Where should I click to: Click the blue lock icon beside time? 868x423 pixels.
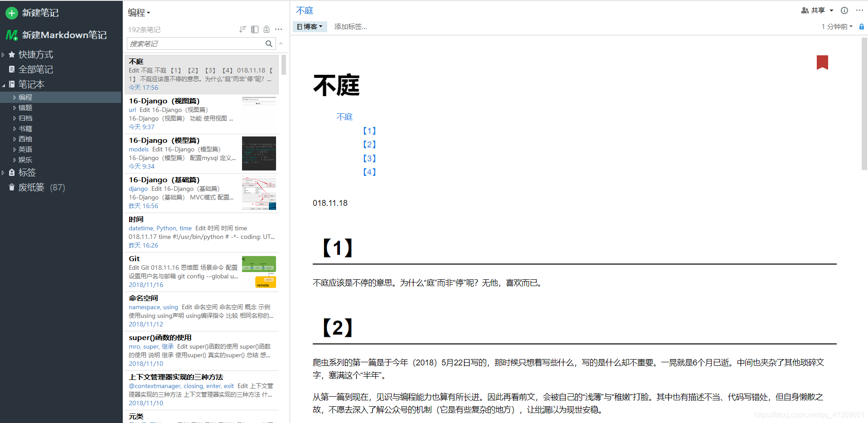coord(862,27)
